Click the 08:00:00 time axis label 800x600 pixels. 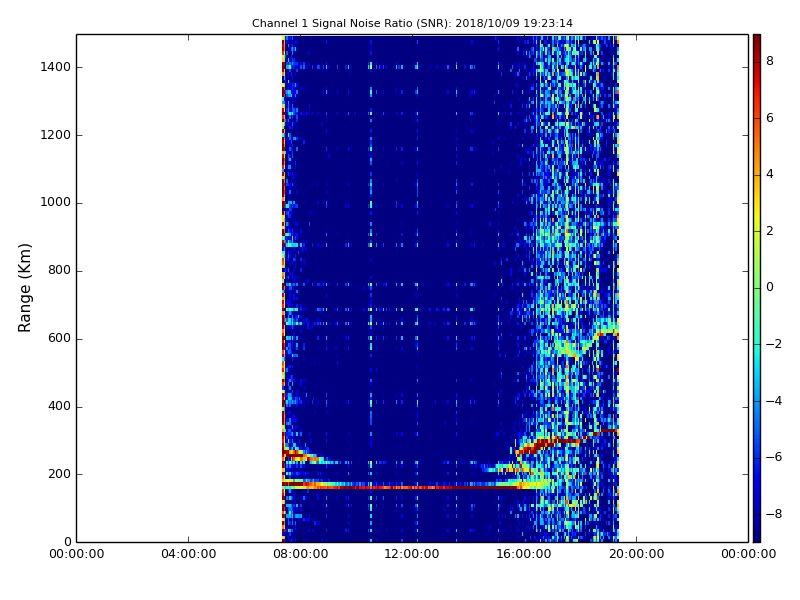301,554
